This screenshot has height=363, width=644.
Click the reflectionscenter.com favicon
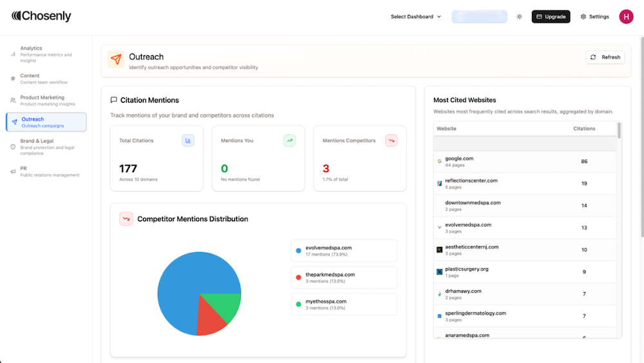[x=439, y=183]
